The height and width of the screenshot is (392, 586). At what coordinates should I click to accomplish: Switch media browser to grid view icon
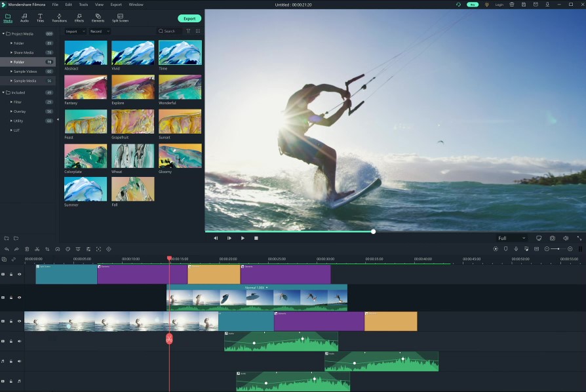[x=198, y=31]
